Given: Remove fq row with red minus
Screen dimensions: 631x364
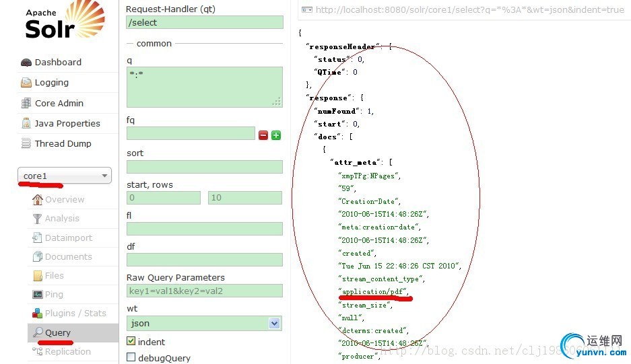Looking at the screenshot, I should click(x=263, y=135).
